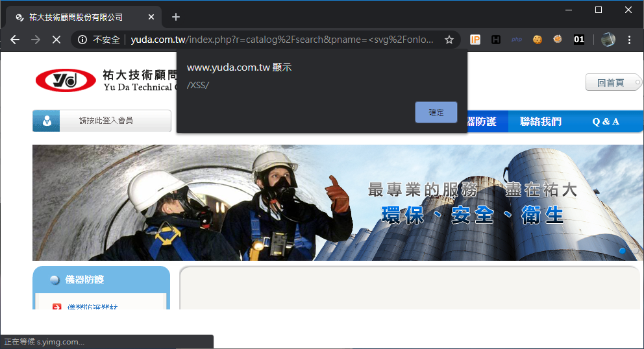Viewport: 644px width, 349px height.
Task: Open the black H extension icon
Action: tap(496, 40)
